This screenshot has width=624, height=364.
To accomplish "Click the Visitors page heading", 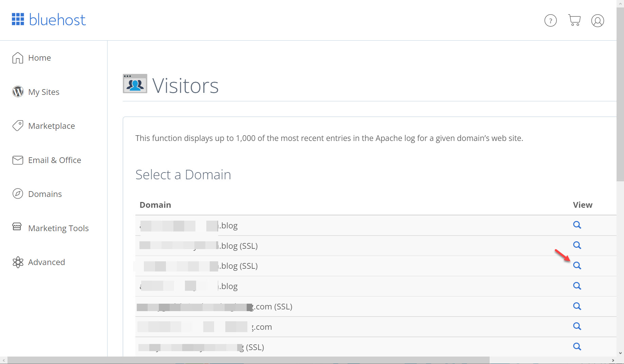I will (185, 85).
